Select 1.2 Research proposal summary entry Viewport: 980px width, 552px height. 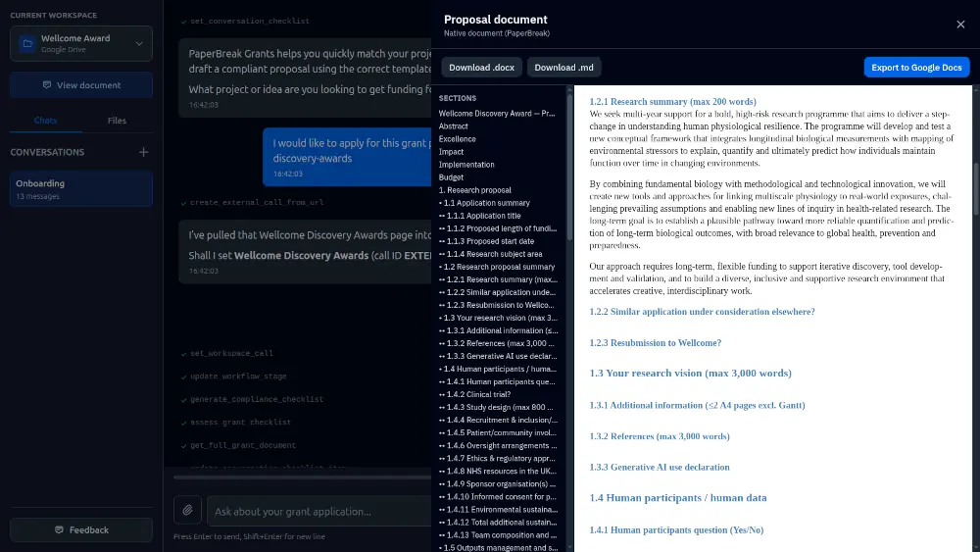tap(497, 267)
